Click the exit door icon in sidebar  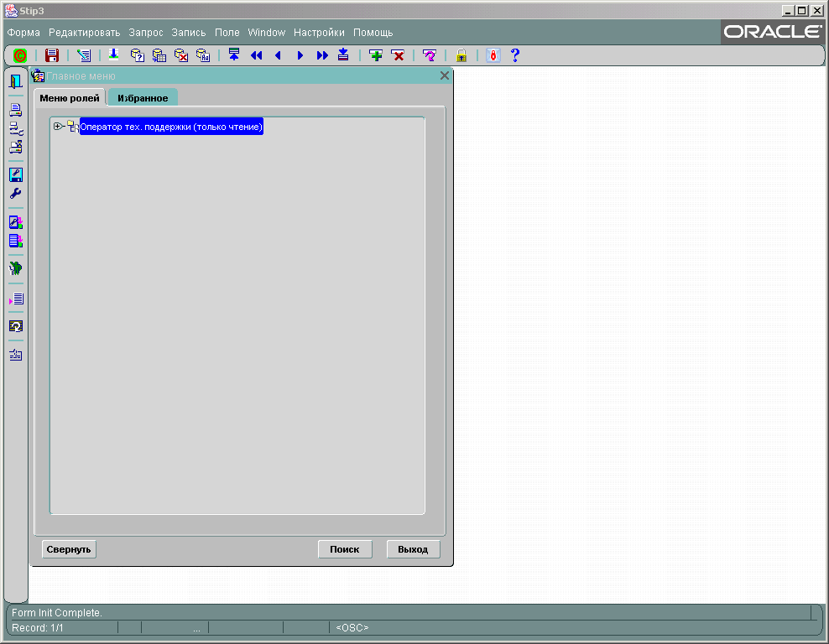click(x=16, y=80)
